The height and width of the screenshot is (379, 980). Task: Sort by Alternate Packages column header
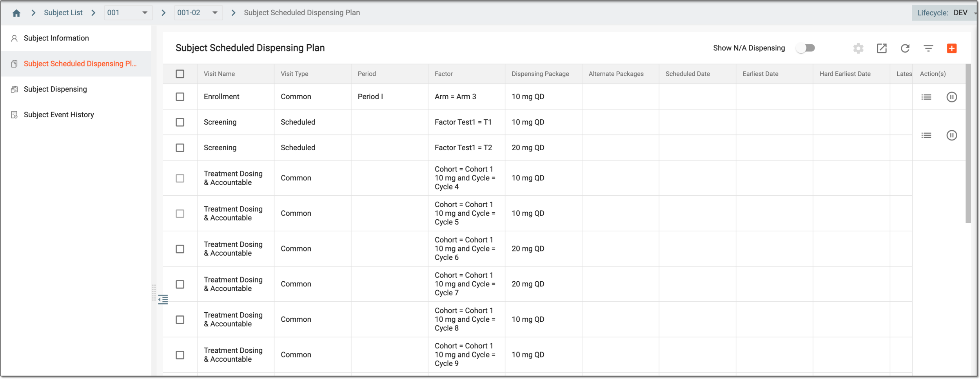click(616, 74)
